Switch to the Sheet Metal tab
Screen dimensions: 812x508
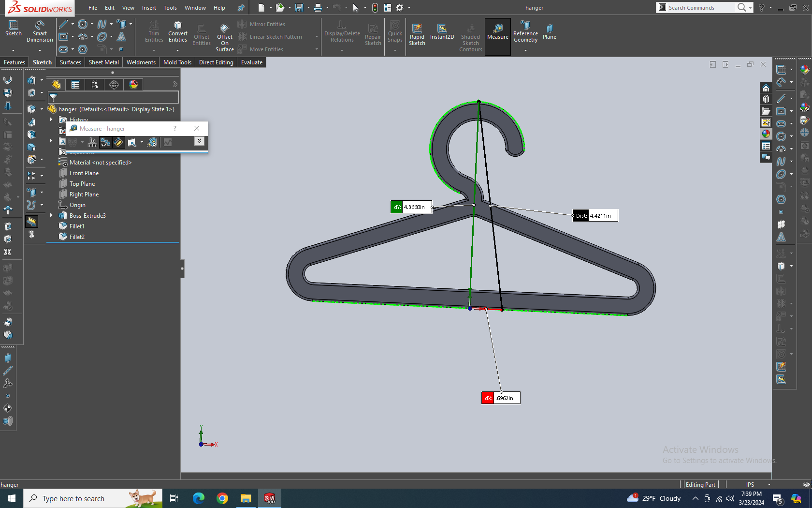pyautogui.click(x=103, y=62)
